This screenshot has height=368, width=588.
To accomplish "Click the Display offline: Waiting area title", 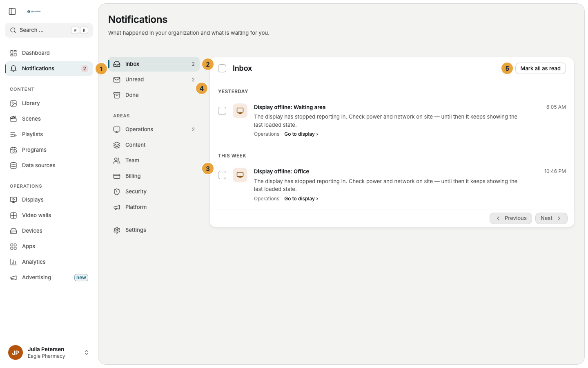I will point(290,107).
